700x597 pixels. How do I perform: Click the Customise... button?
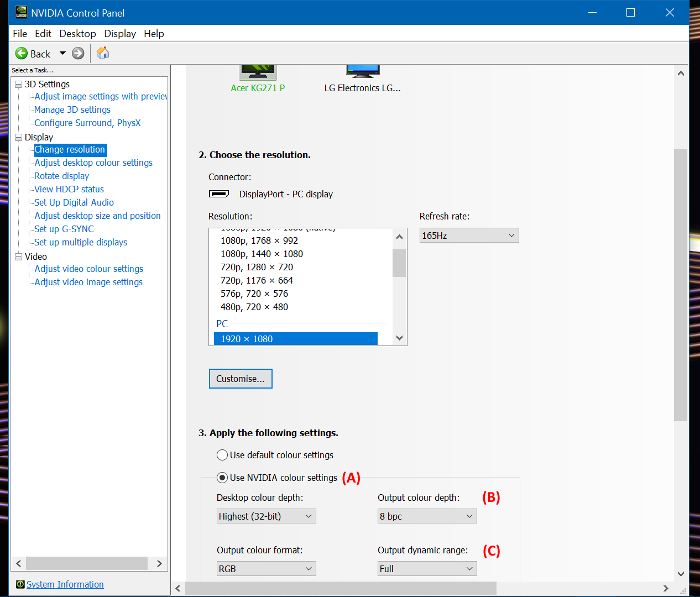pyautogui.click(x=241, y=379)
